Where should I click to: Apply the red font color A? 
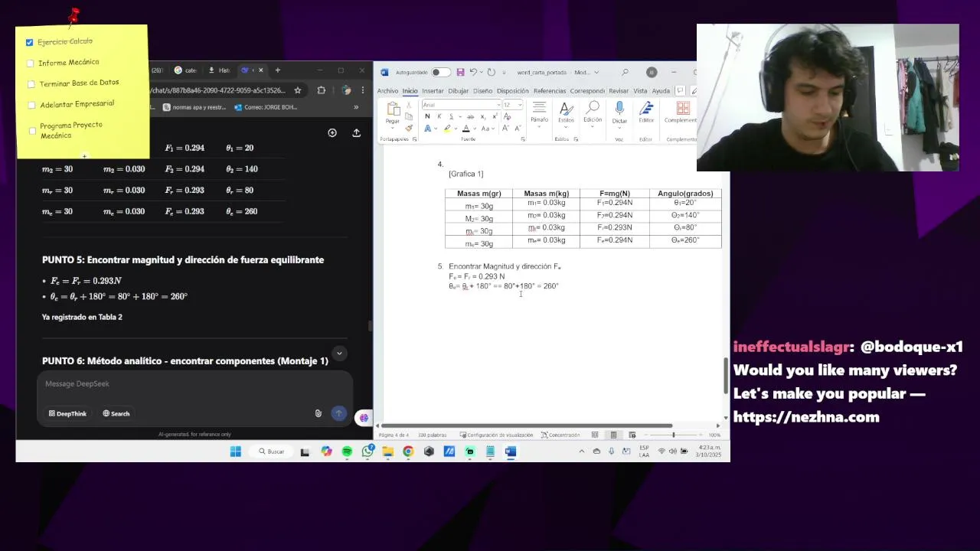point(465,128)
